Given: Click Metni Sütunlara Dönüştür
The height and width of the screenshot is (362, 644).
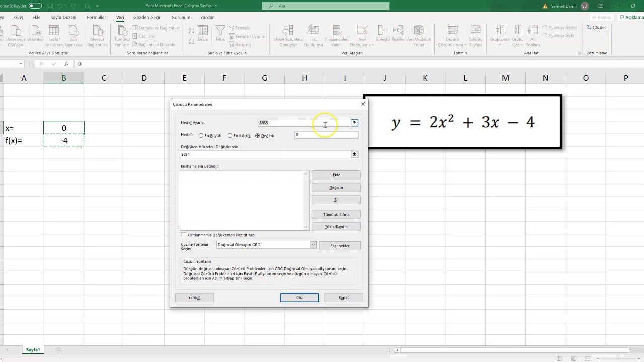Looking at the screenshot, I should click(288, 36).
